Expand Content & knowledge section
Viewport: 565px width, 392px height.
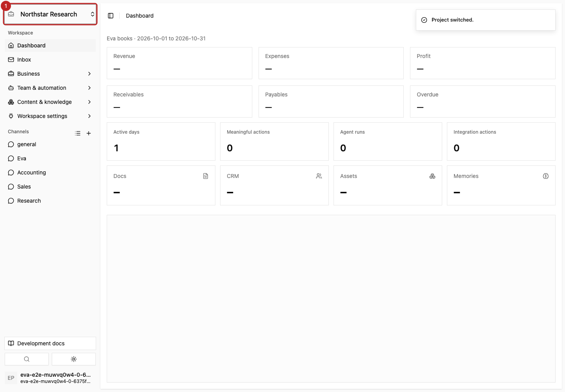point(50,102)
